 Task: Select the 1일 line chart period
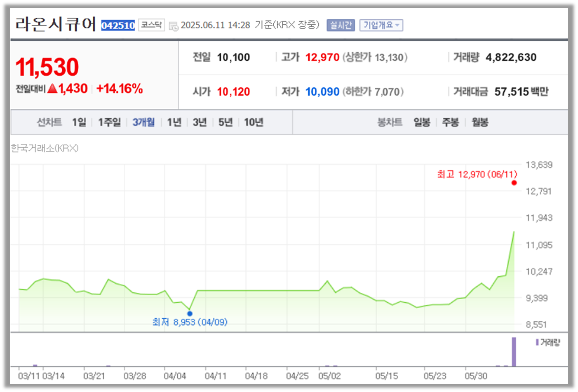point(79,122)
